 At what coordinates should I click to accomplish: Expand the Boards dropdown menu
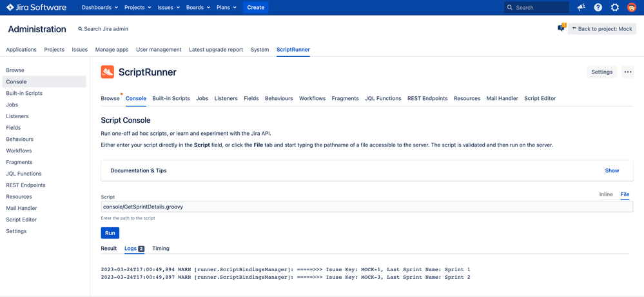[x=199, y=7]
